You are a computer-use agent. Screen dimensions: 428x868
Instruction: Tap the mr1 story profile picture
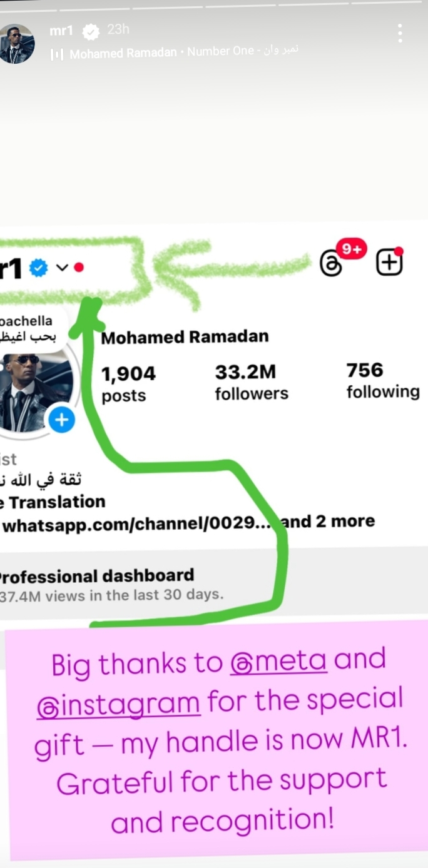[16, 44]
